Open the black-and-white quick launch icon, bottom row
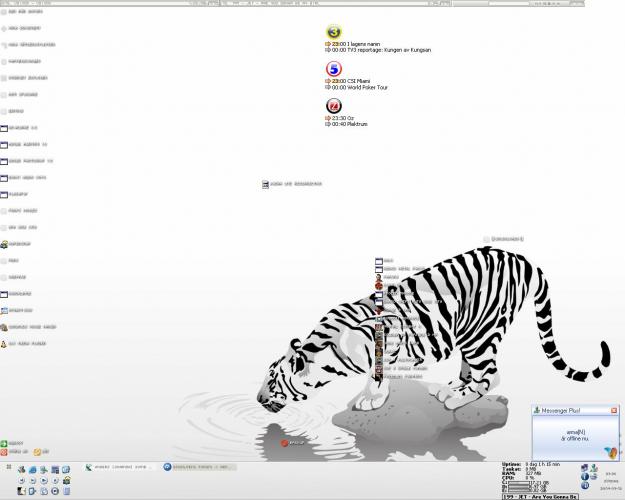Screen dimensions: 625x500 coord(22,491)
